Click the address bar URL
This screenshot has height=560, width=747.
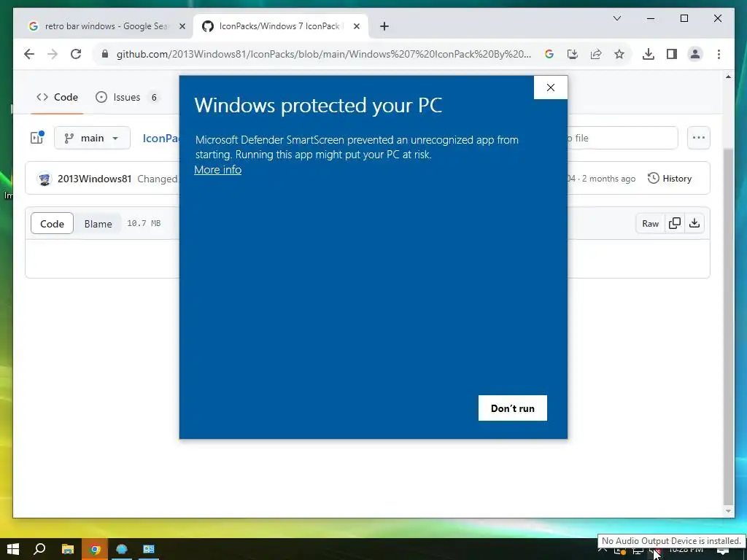(324, 54)
